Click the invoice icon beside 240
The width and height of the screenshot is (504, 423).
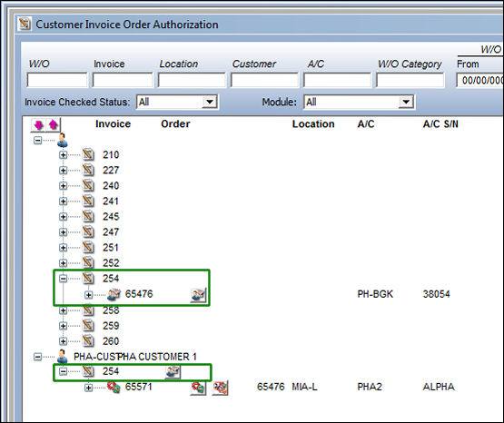(x=88, y=185)
